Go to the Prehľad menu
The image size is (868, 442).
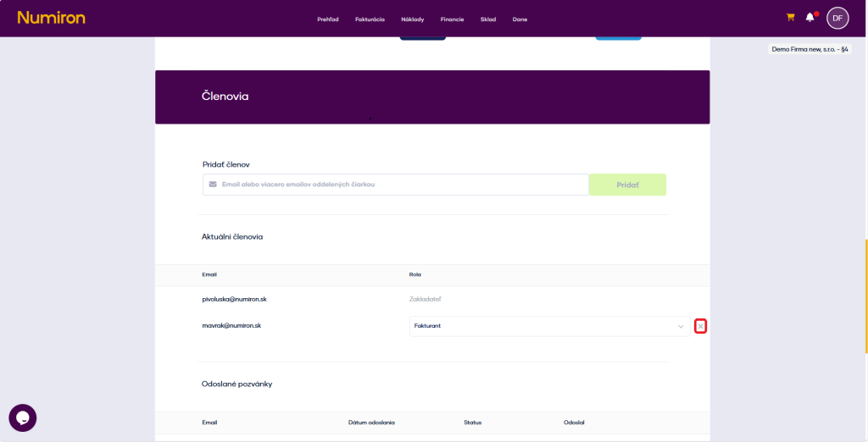point(328,19)
